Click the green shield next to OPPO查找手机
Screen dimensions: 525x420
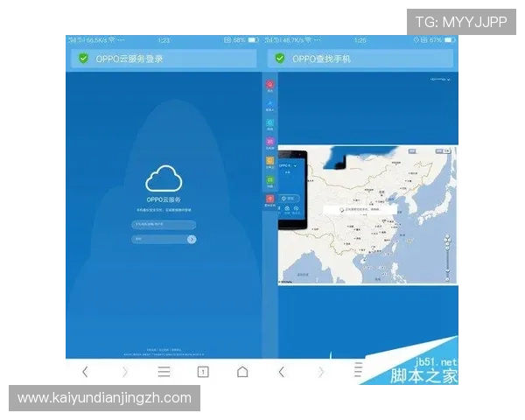[x=280, y=59]
